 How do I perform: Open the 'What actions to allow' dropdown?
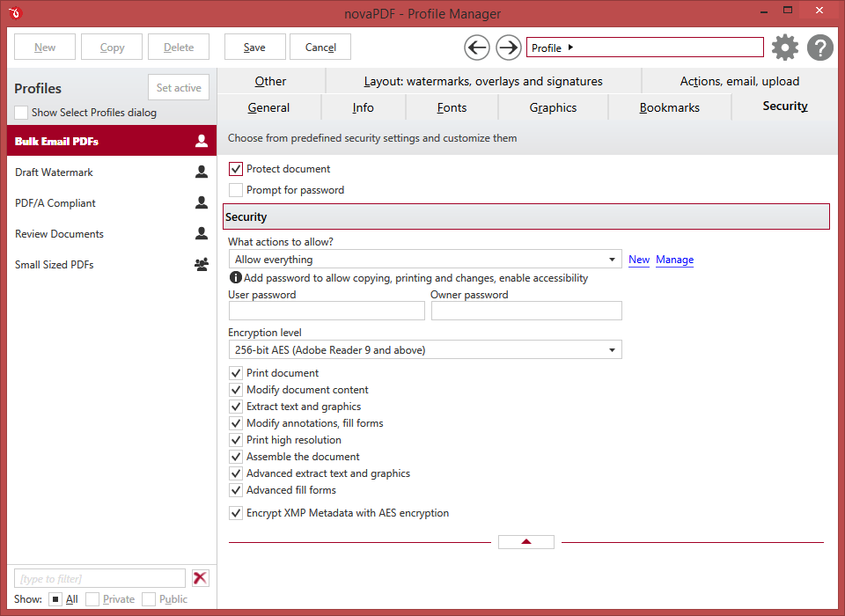(425, 260)
